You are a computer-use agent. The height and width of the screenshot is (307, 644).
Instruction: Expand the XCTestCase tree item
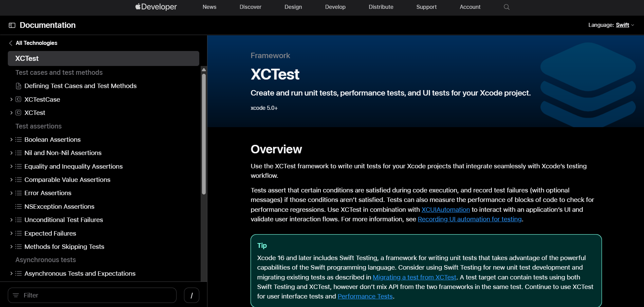coord(11,99)
